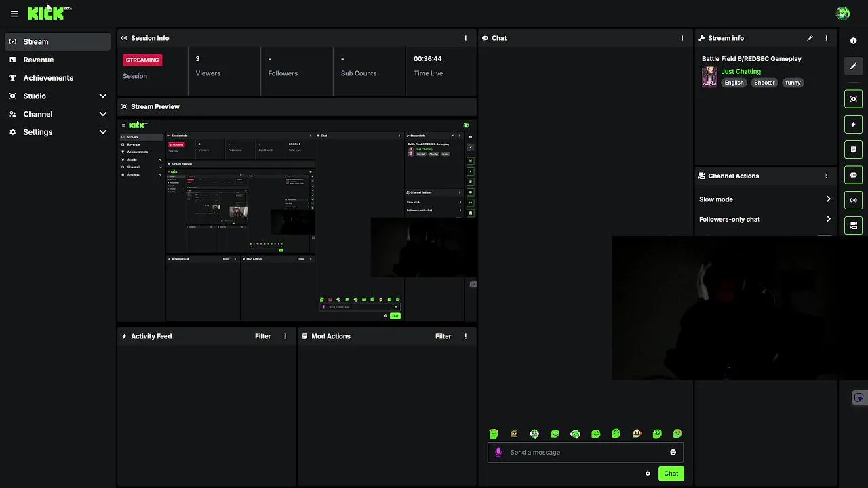
Task: Open Mod Actions three-dot menu
Action: point(465,336)
